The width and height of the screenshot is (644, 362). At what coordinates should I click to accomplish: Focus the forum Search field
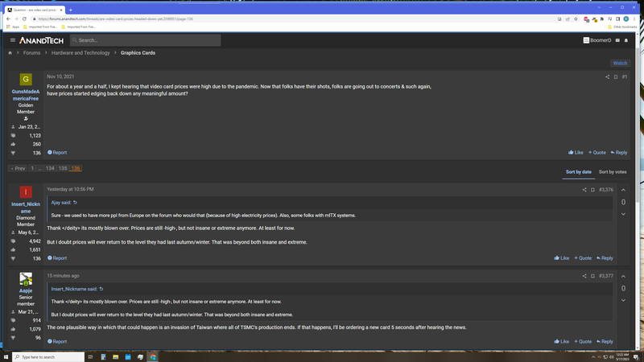(146, 40)
